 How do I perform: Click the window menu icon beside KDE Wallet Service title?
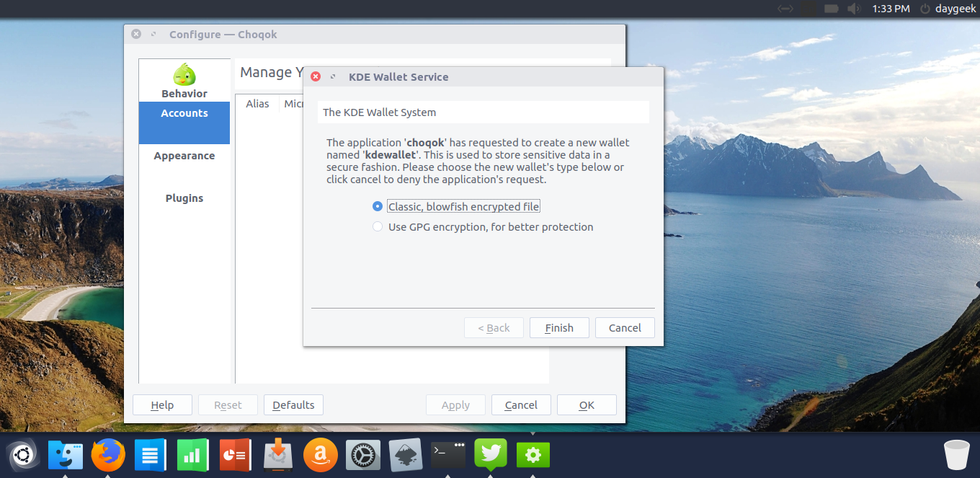coord(333,76)
